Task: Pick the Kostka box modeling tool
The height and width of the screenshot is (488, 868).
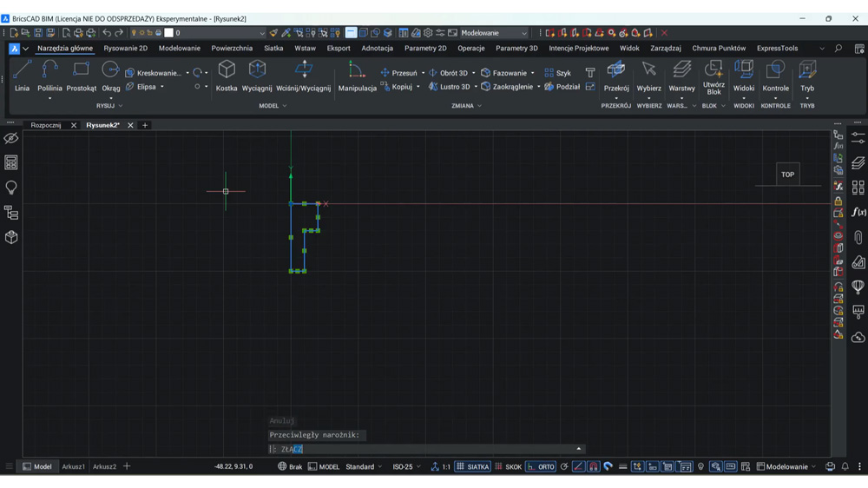Action: (227, 76)
